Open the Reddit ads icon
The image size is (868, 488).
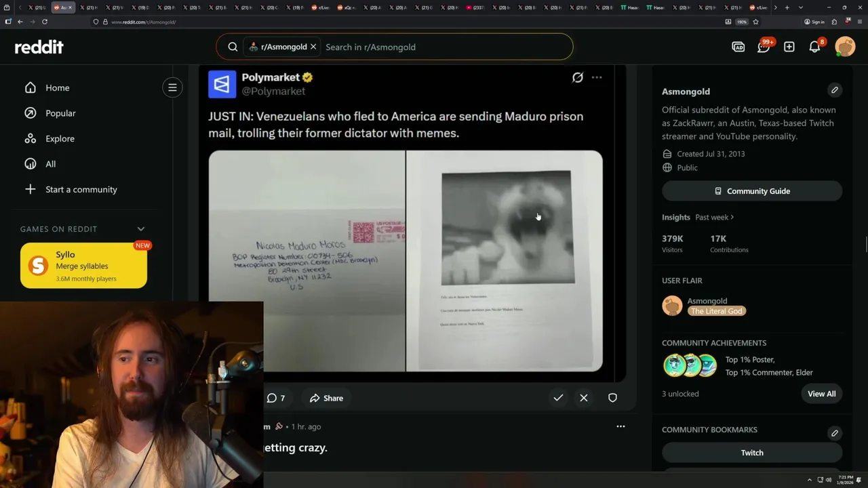(x=738, y=47)
